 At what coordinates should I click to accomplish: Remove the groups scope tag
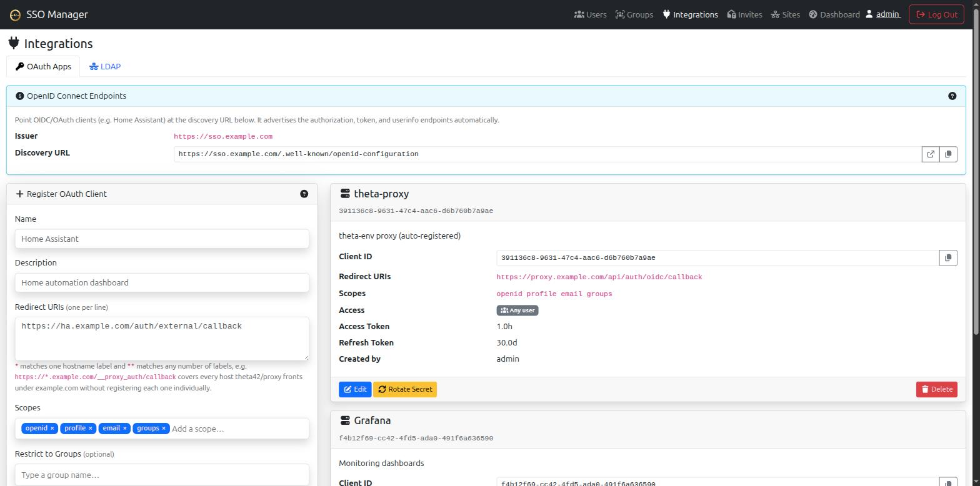164,429
